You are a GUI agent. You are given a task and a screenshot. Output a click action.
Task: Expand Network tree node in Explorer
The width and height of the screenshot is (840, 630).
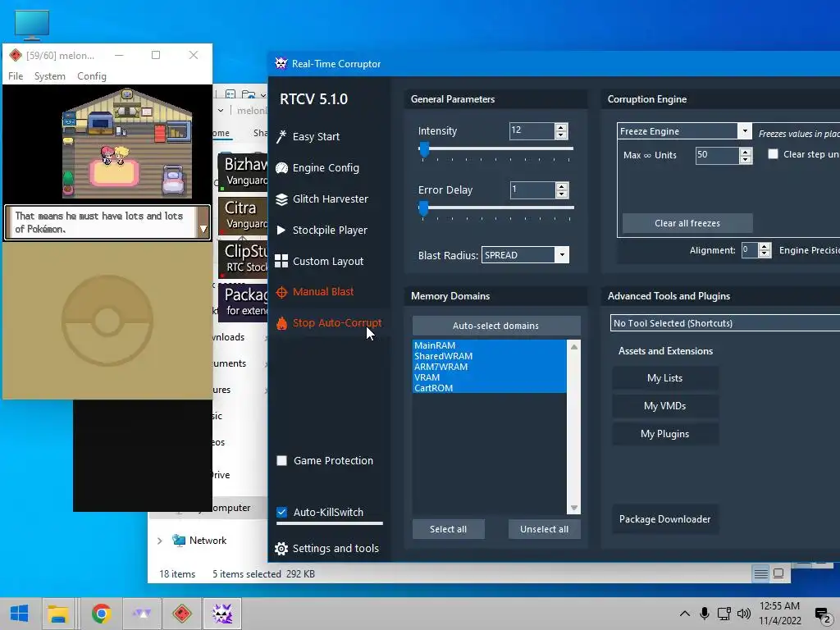[160, 541]
